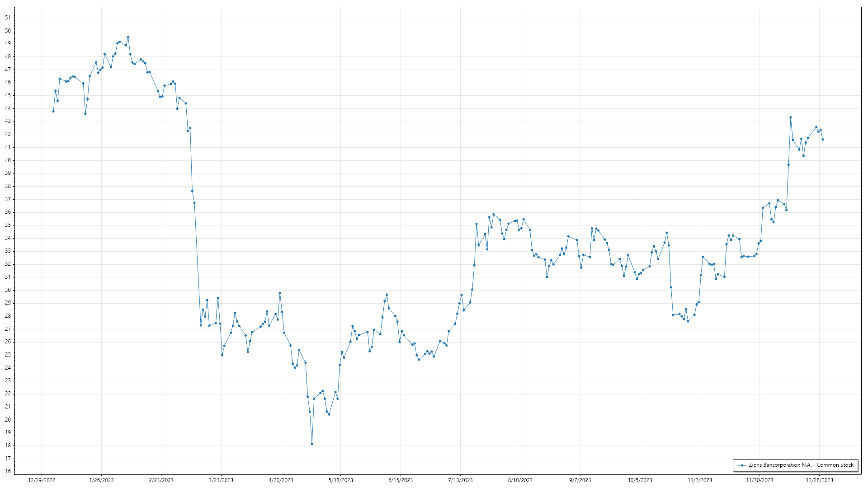Click the 16 label on the y-axis
This screenshot has width=868, height=488.
tap(8, 471)
